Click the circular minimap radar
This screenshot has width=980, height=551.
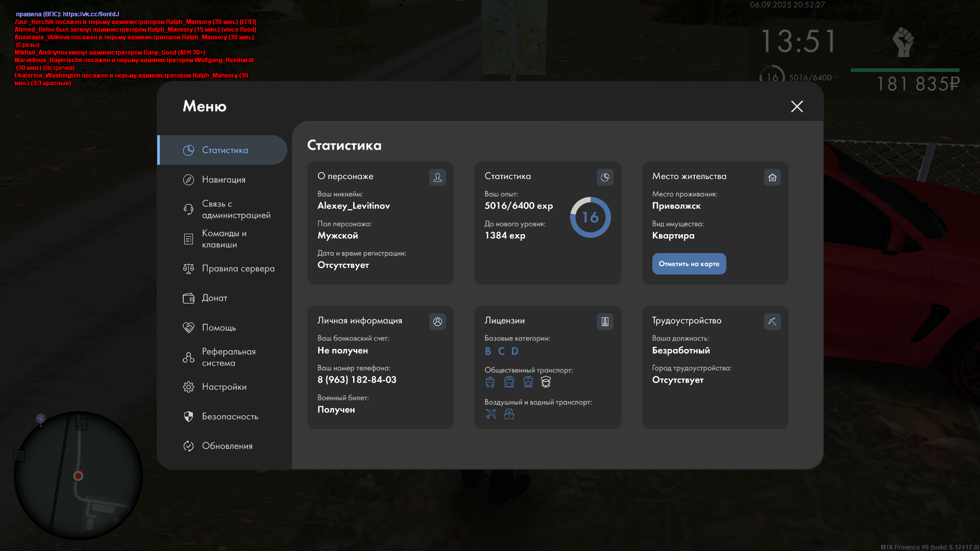point(78,475)
